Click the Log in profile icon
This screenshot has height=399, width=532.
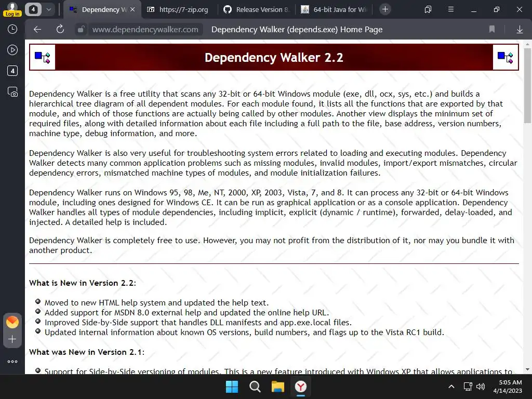coord(12,9)
